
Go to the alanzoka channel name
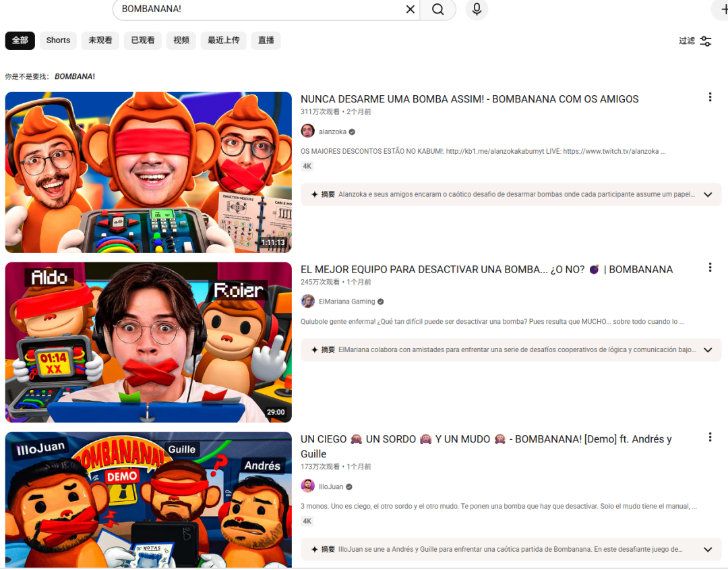point(332,132)
